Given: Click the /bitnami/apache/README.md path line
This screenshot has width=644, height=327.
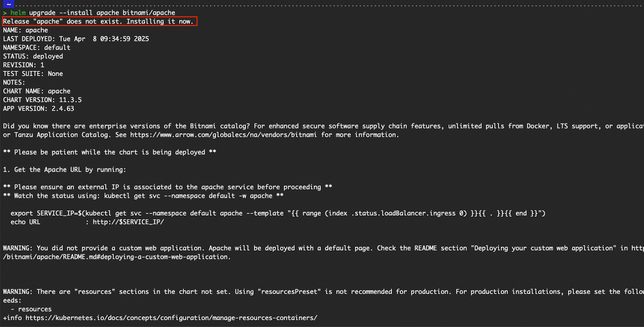Looking at the screenshot, I should 117,257.
